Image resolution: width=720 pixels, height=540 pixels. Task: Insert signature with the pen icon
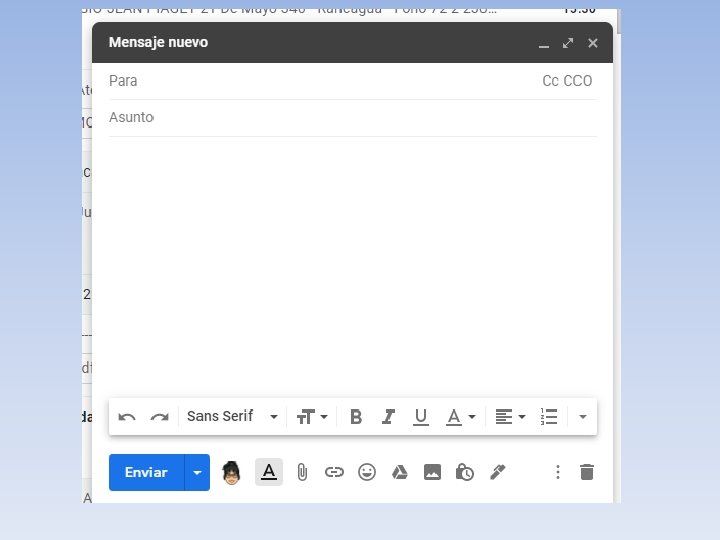click(498, 472)
